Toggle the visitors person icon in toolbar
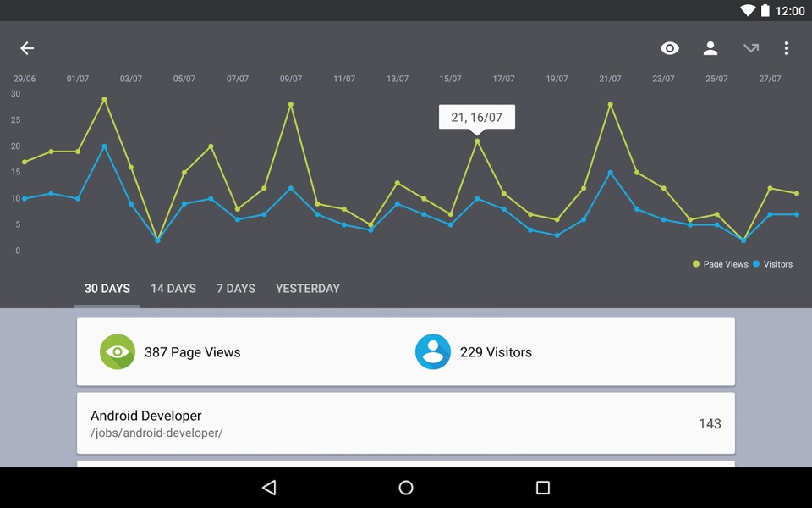Screen dimensions: 812x508 click(710, 48)
